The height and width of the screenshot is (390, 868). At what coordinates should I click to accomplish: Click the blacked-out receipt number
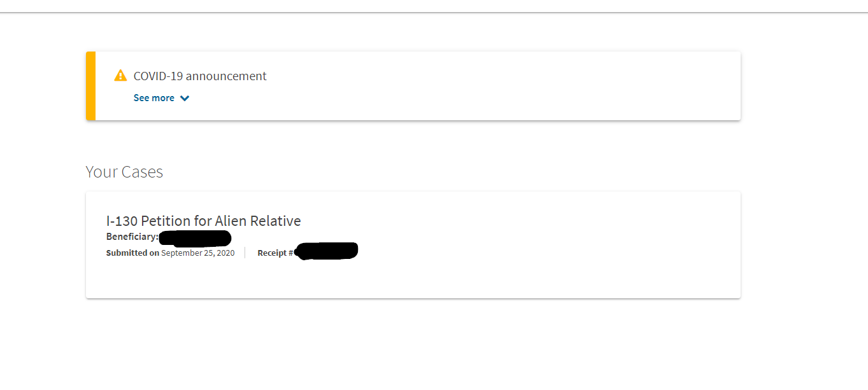[x=326, y=251]
